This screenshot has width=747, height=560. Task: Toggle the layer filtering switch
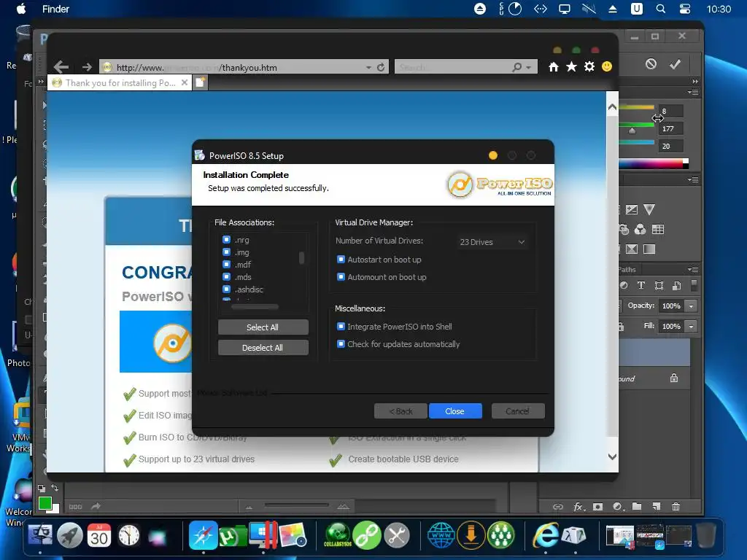[694, 285]
